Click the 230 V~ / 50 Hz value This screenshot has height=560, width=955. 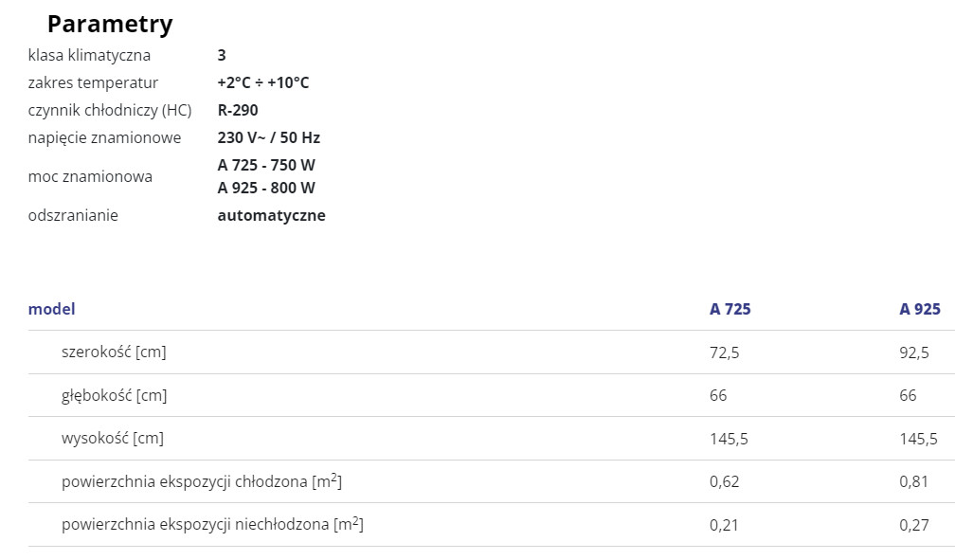(x=269, y=137)
